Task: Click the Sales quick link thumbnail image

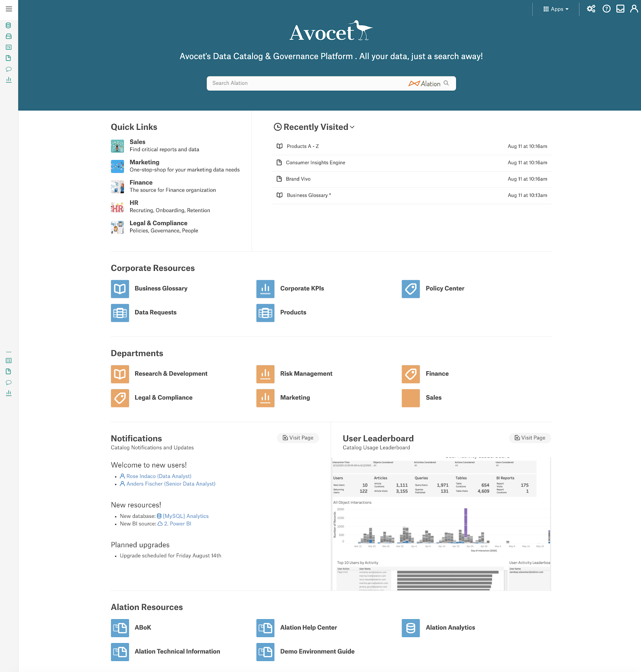Action: (117, 146)
